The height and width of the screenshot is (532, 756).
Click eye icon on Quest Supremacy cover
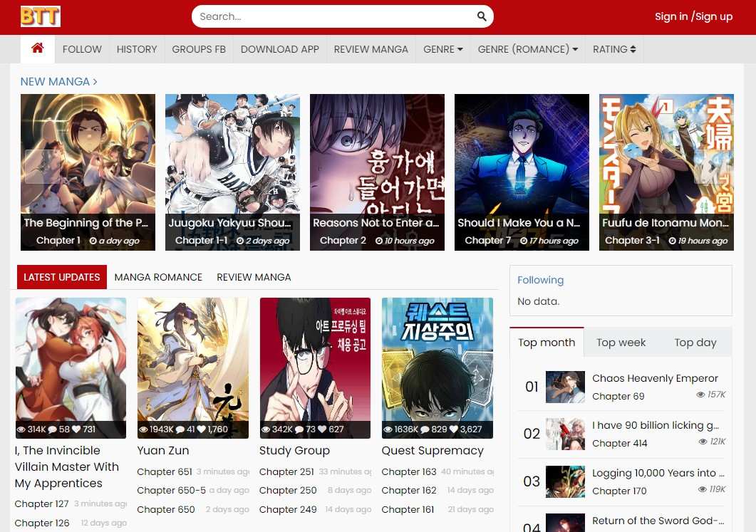[388, 429]
